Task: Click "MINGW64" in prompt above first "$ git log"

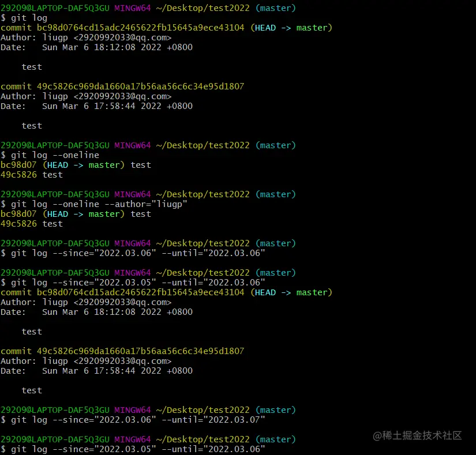Action: tap(133, 8)
